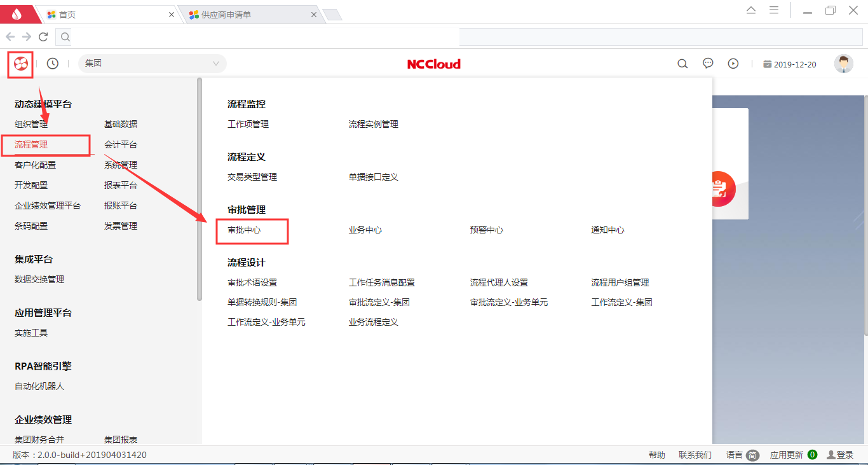Open the recent history clock icon

coord(53,64)
